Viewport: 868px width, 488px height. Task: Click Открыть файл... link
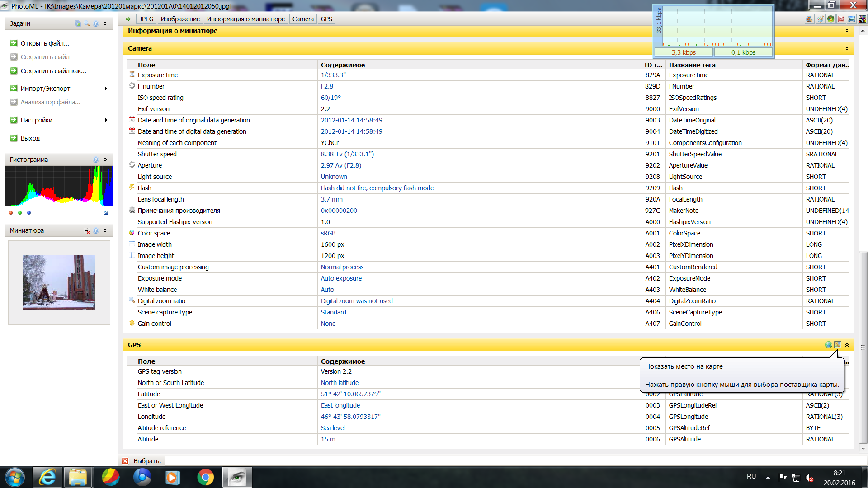tap(45, 43)
